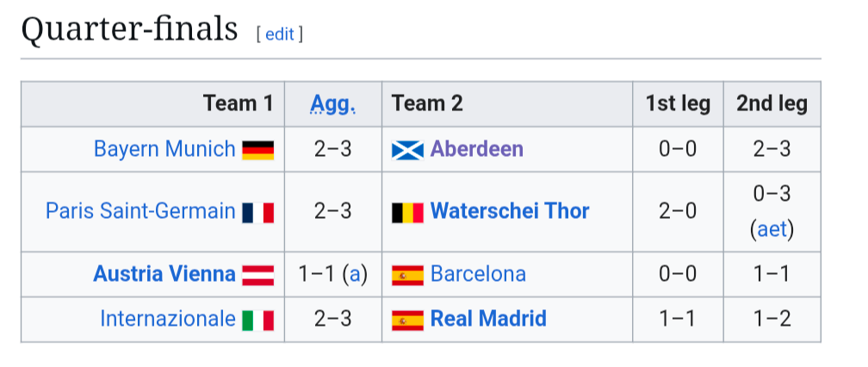Click the Spanish flag next to Barcelona
This screenshot has width=868, height=367.
(407, 275)
